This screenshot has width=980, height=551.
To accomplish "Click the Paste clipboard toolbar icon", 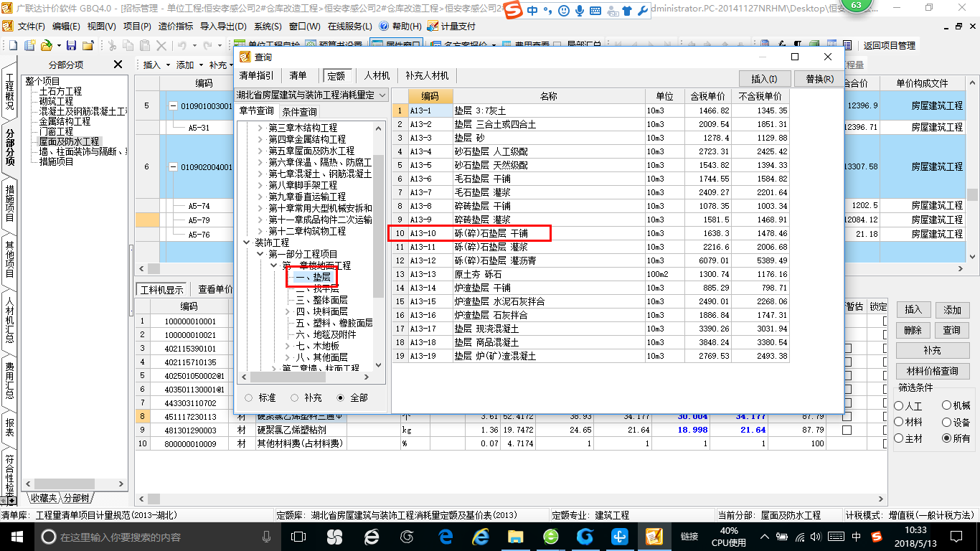I will point(145,45).
